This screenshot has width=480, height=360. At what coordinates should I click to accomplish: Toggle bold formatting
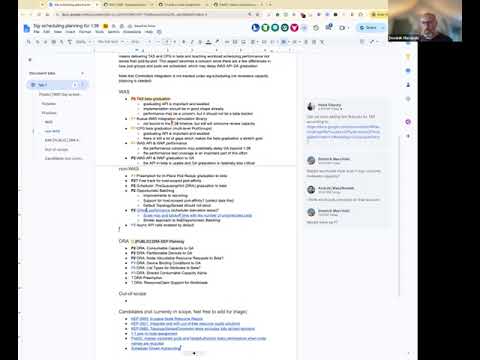click(x=184, y=42)
